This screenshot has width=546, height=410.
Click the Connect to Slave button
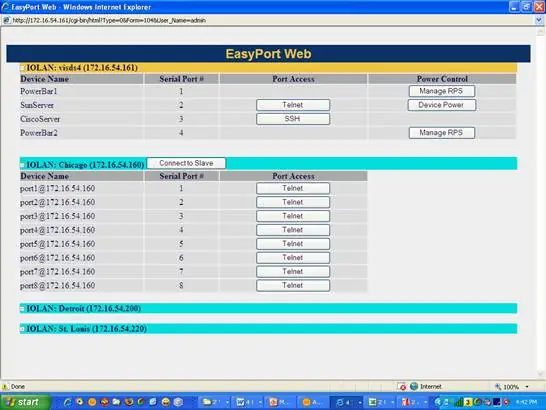pyautogui.click(x=186, y=163)
